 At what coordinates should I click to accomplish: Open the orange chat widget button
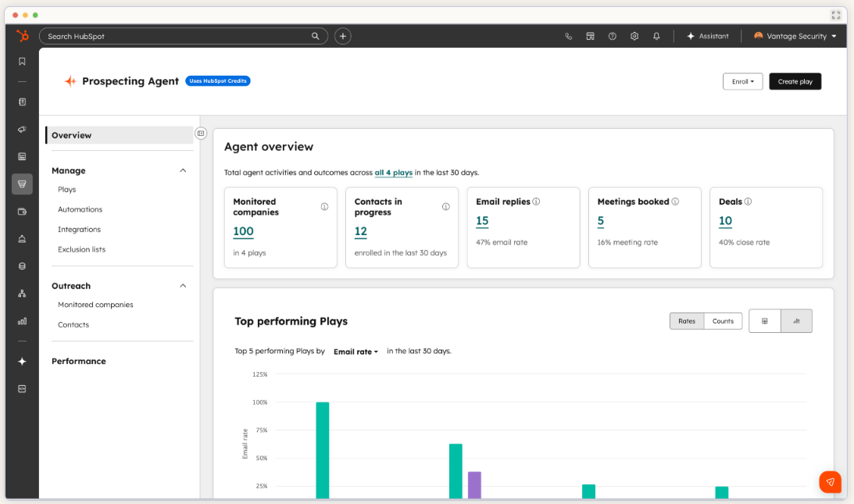pyautogui.click(x=830, y=481)
